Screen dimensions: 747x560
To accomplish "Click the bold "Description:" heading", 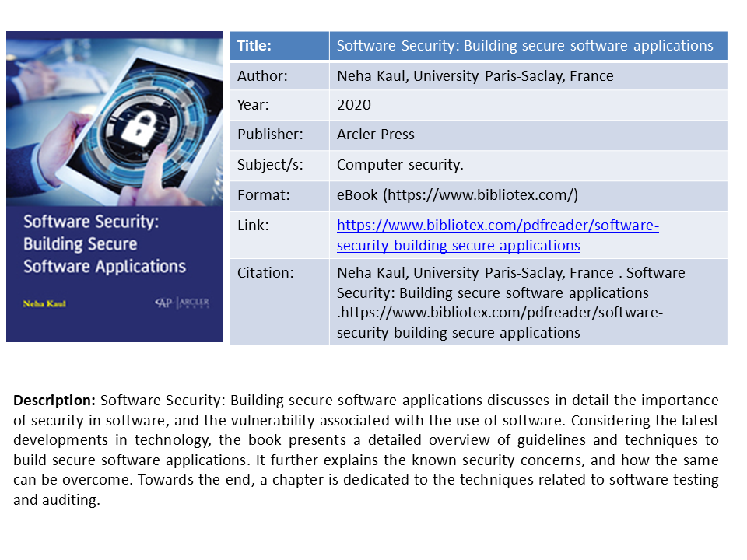I will click(x=54, y=401).
